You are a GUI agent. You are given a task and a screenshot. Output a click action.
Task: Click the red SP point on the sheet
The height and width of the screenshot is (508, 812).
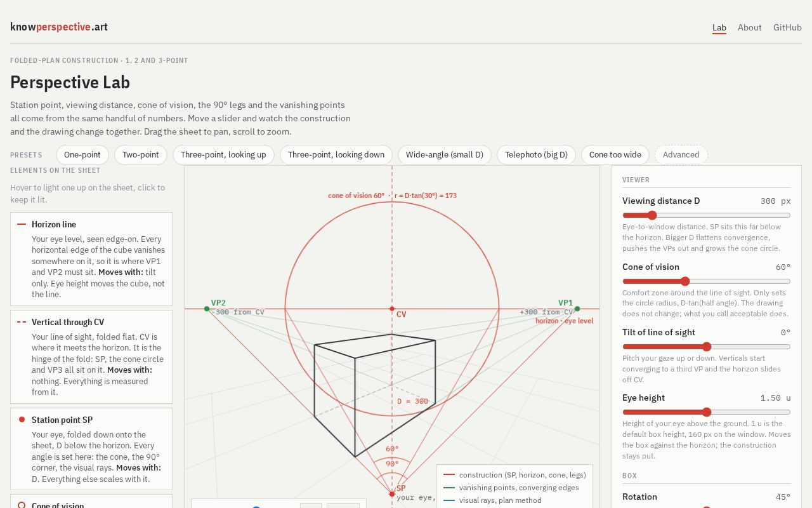point(392,493)
